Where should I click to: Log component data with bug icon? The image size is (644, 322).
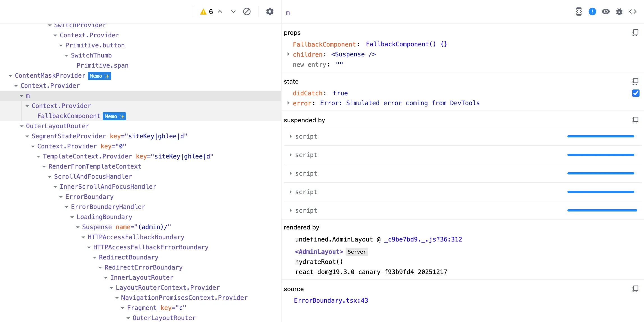click(619, 12)
